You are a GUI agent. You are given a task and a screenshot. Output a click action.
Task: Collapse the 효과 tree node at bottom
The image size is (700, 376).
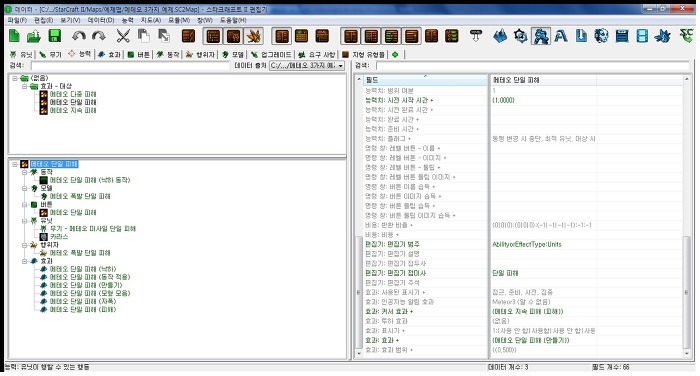[25, 261]
